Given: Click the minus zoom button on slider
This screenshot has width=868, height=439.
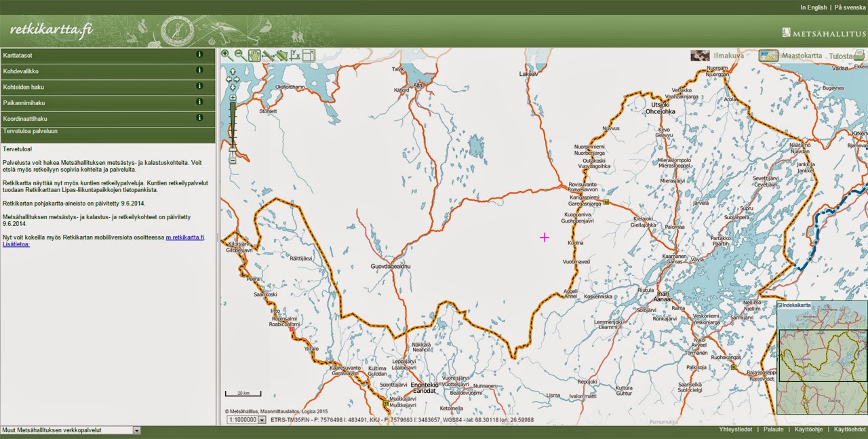Looking at the screenshot, I should coord(233,161).
